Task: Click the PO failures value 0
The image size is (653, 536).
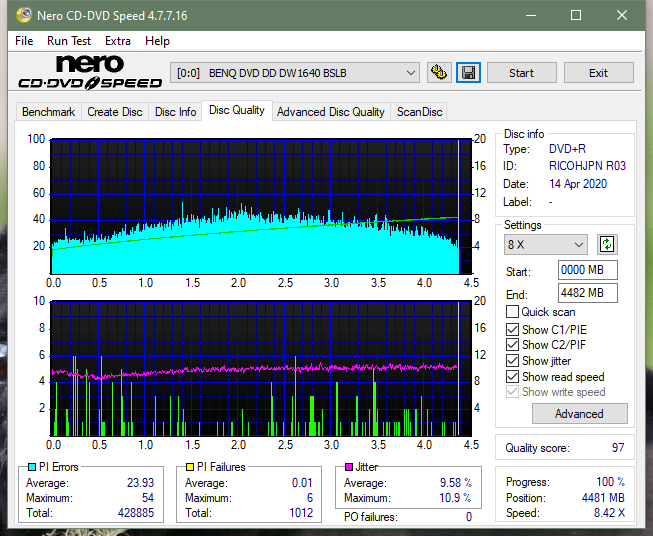Action: [x=469, y=517]
